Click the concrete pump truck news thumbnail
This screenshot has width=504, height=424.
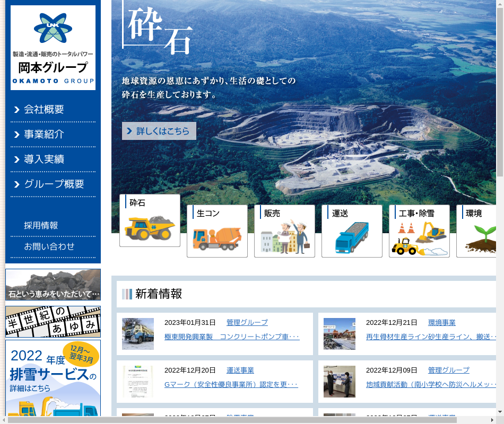[138, 334]
